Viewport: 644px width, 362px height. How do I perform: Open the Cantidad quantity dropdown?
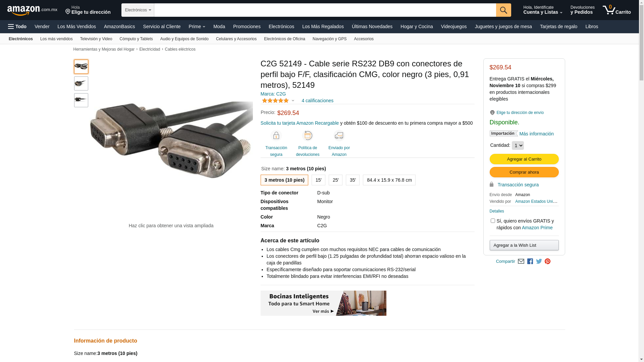pyautogui.click(x=518, y=145)
